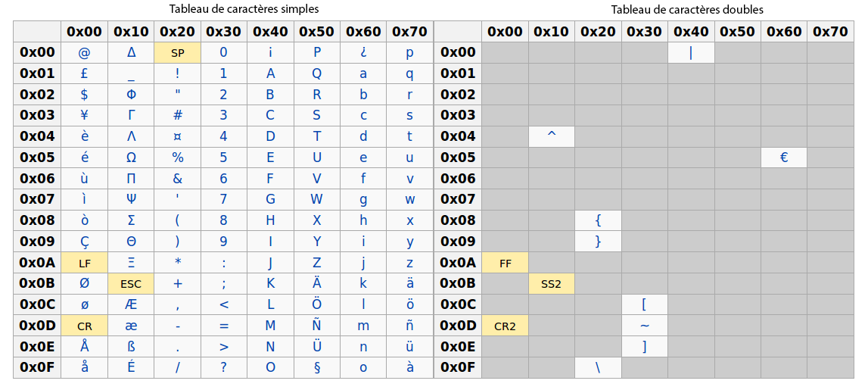Screen dimensions: 868x390
Task: Select the CR2 control cell
Action: [505, 326]
